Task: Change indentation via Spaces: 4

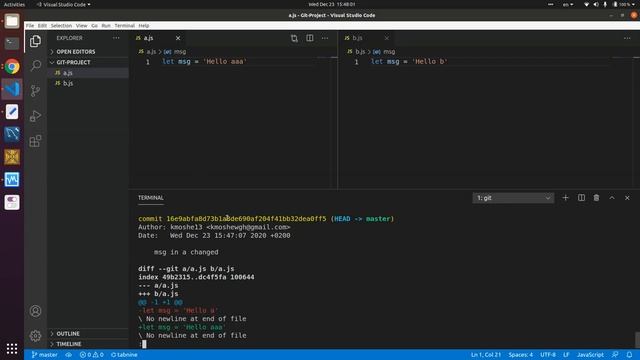Action: [520, 355]
